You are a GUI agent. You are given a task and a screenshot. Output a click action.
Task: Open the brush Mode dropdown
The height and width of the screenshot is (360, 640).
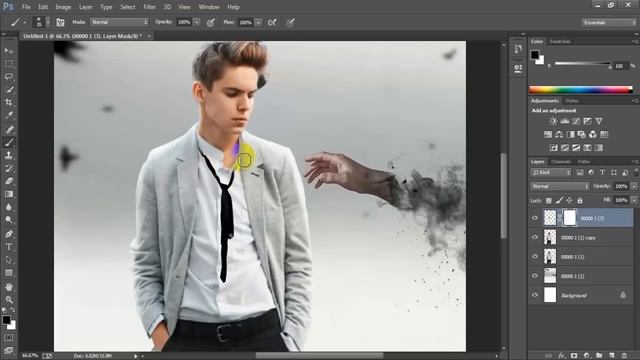point(119,22)
